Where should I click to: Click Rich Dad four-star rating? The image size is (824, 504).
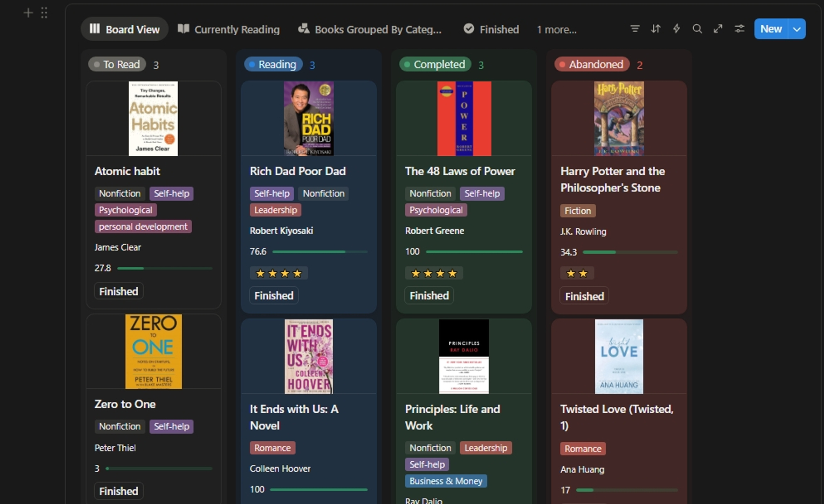[x=279, y=273]
